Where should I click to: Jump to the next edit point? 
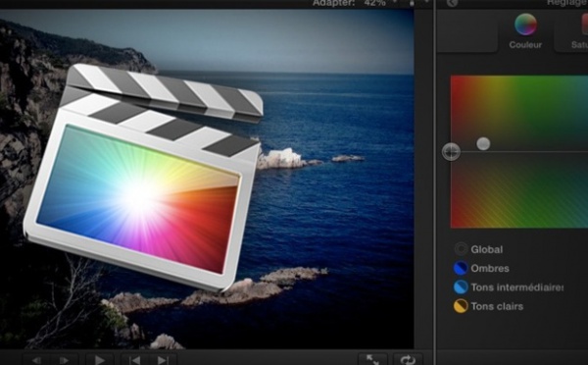click(x=163, y=360)
